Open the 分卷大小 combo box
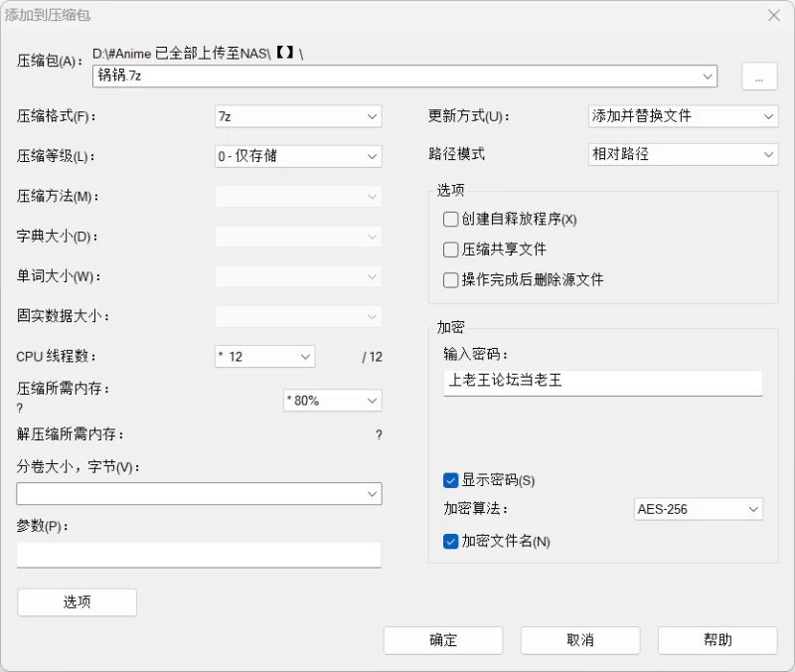795x672 pixels. tap(199, 493)
